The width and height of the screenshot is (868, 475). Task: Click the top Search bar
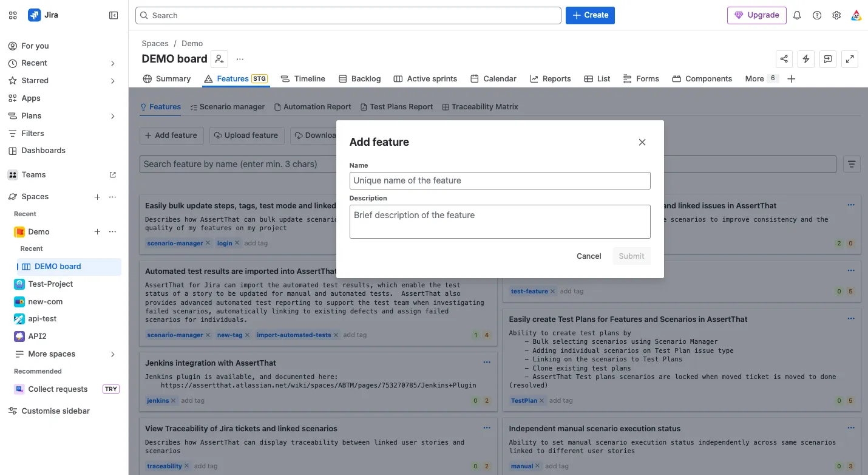(x=348, y=15)
